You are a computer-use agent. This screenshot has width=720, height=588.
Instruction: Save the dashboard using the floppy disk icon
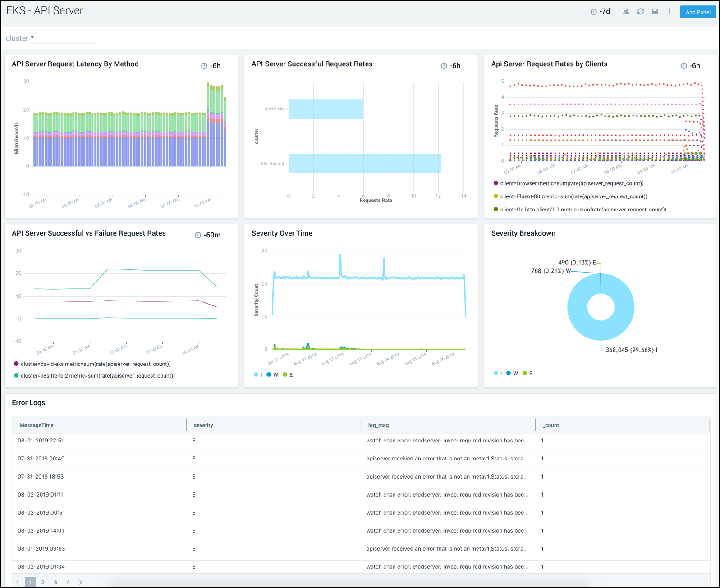click(655, 12)
